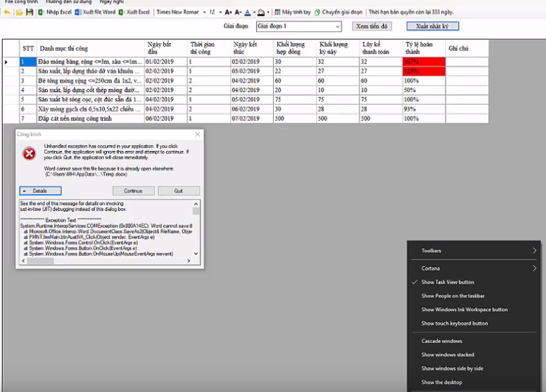Click scroll-up arrow in exception details box
Screen dimensions: 546x392
196,203
